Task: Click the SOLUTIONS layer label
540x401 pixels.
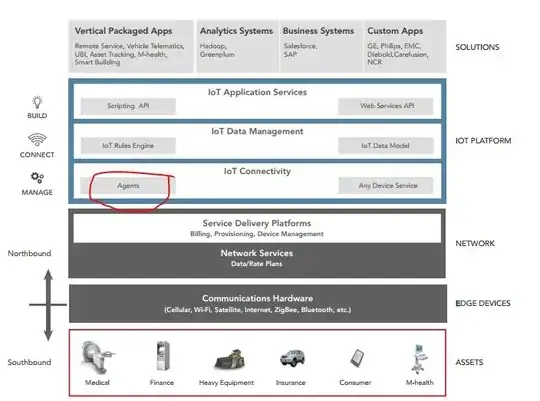Action: pos(477,48)
